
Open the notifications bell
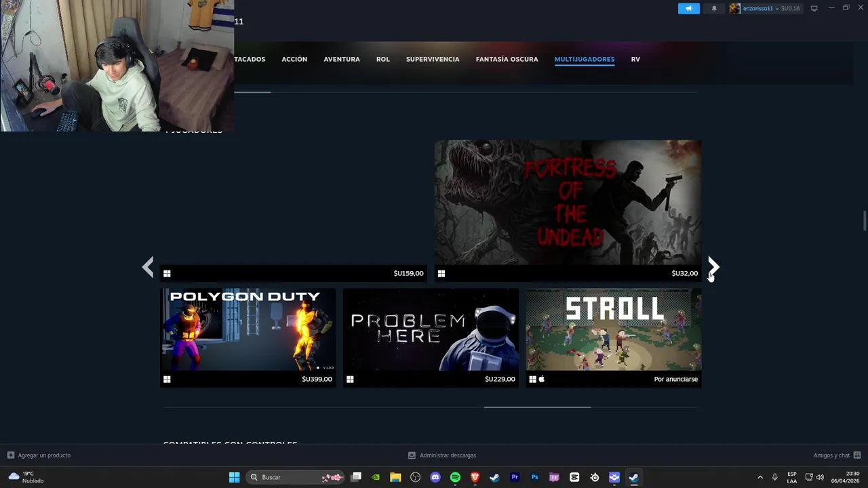[x=713, y=8]
